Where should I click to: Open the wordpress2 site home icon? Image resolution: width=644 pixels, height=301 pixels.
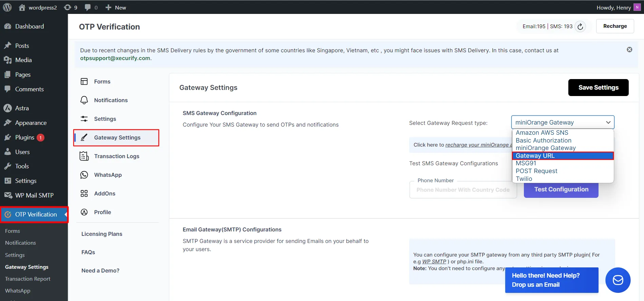click(x=22, y=7)
